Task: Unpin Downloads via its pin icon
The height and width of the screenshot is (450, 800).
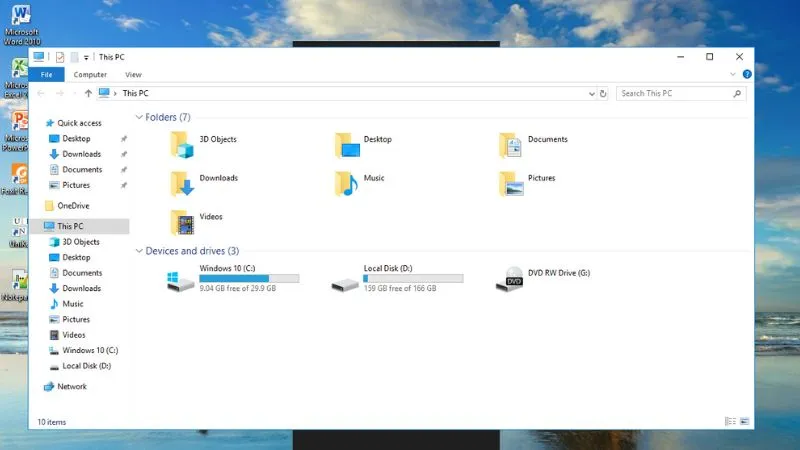Action: (x=123, y=154)
